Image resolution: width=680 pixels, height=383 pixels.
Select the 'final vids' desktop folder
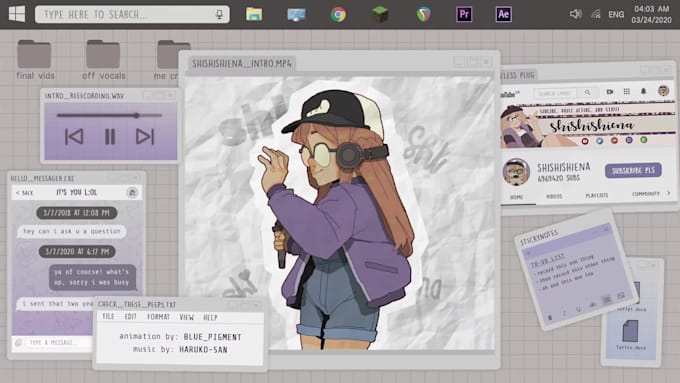35,59
